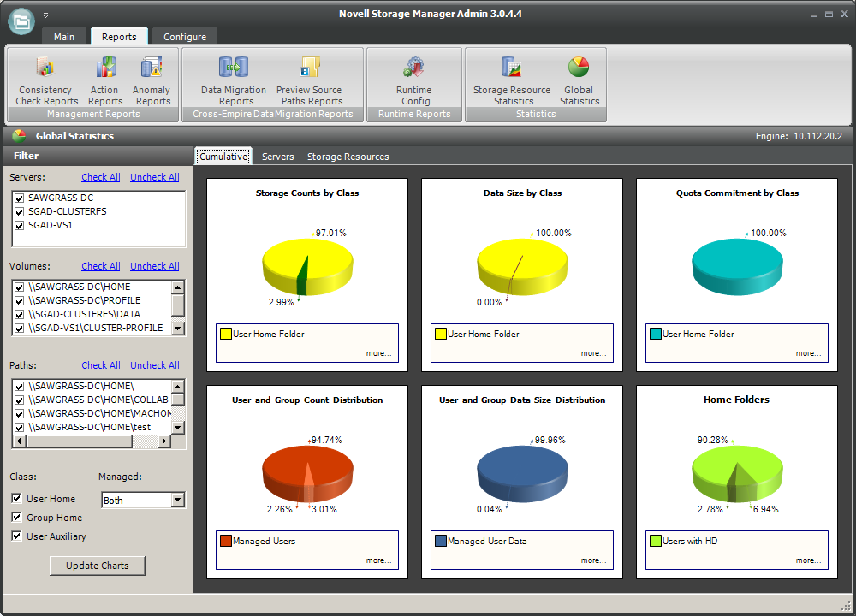
Task: Open Data Migration Reports
Action: [234, 80]
